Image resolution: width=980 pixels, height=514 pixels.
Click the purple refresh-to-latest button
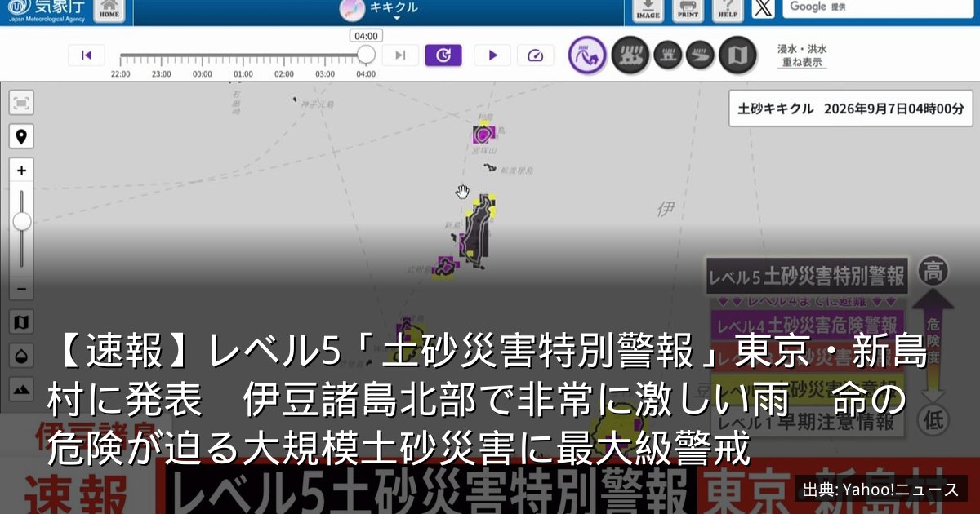(x=443, y=55)
